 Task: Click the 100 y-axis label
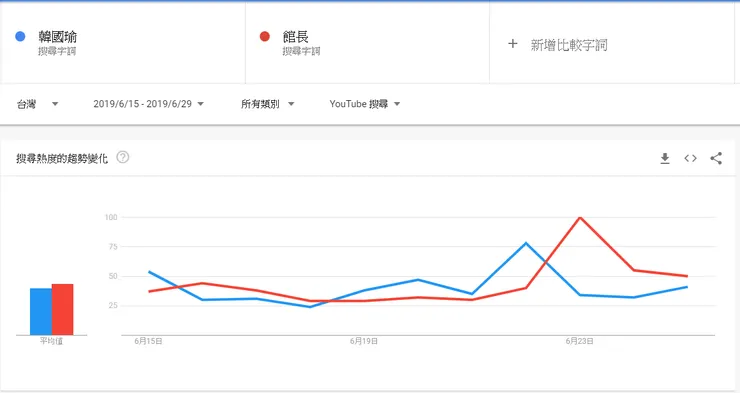pyautogui.click(x=111, y=217)
